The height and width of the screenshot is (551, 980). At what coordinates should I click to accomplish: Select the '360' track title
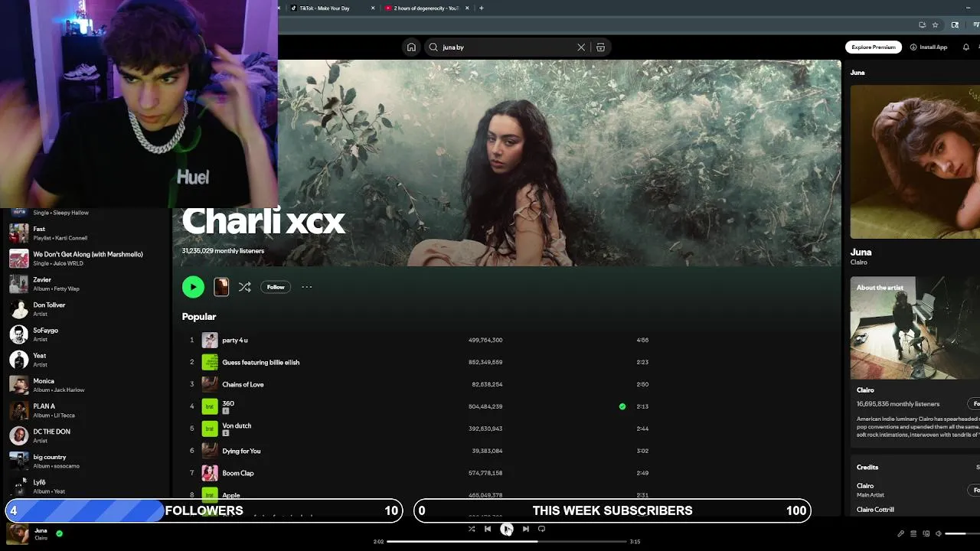tap(228, 403)
